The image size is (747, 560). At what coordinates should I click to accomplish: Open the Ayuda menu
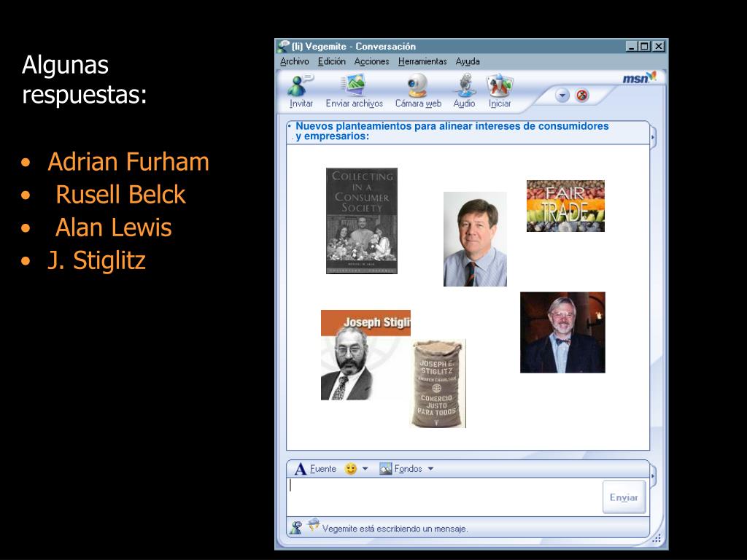[x=468, y=61]
